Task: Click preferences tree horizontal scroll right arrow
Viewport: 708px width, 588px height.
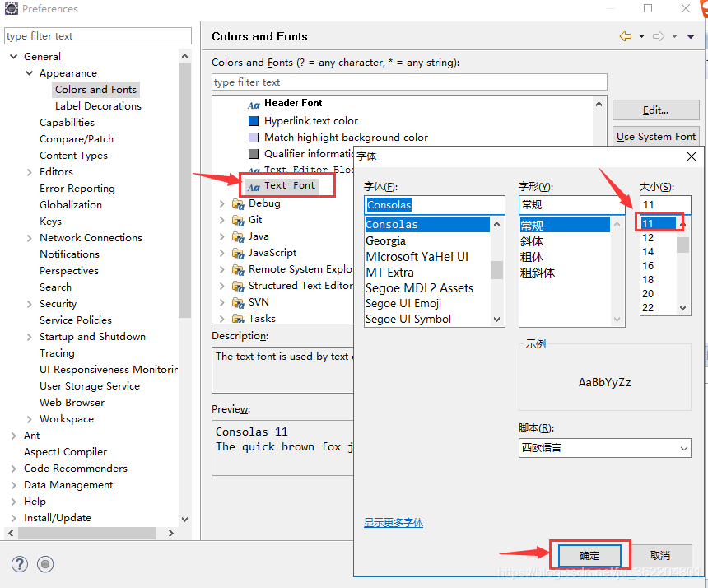Action: coord(171,534)
